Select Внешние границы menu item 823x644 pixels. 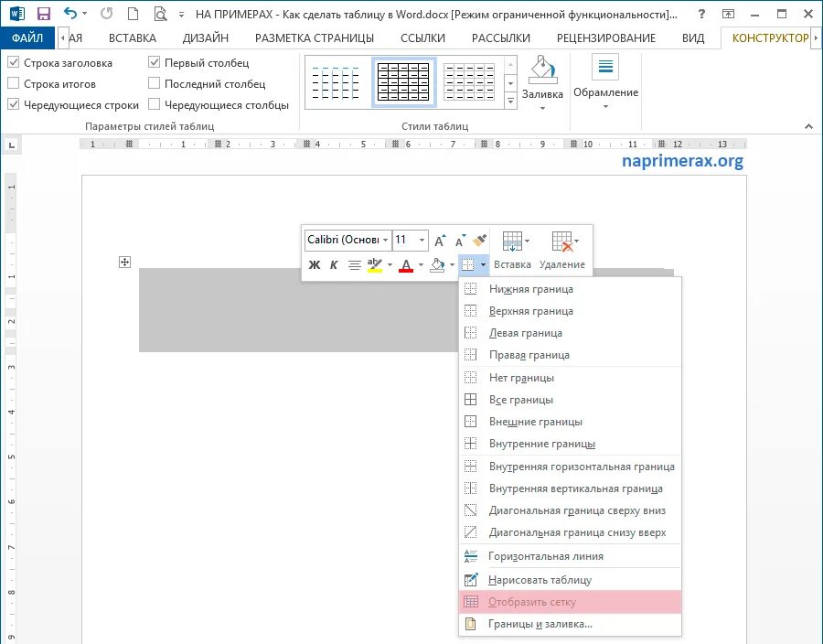570,422
